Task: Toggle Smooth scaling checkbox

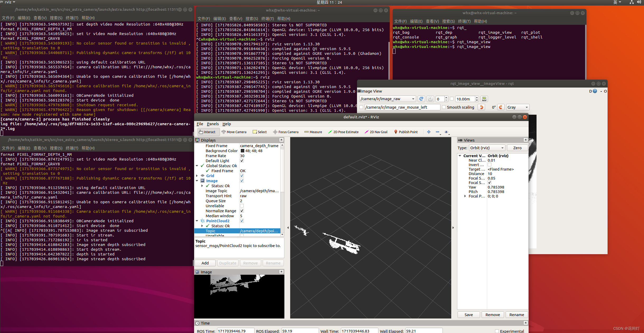Action: coord(444,107)
